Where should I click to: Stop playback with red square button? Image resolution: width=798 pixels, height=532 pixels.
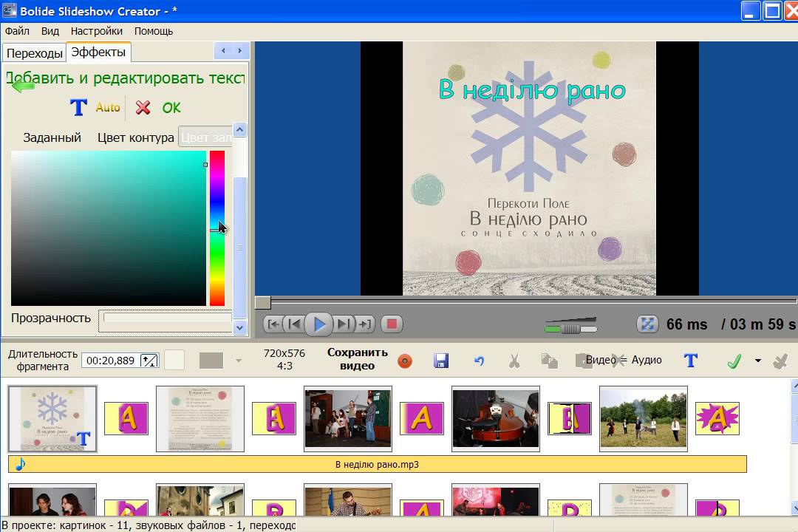point(392,324)
